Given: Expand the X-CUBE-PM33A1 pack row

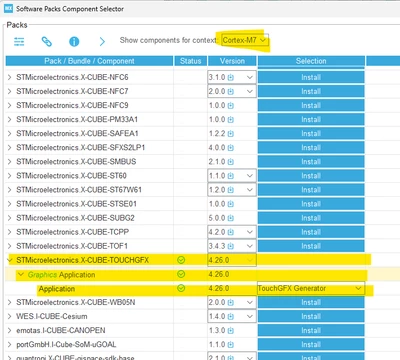Looking at the screenshot, I should [x=9, y=119].
